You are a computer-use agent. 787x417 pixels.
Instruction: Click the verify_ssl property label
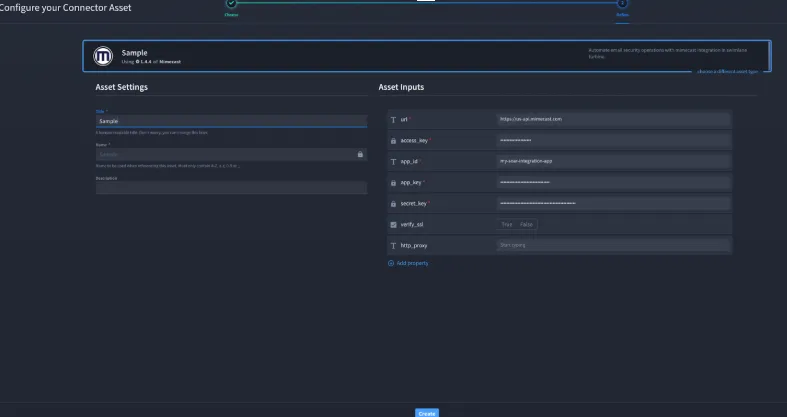click(412, 225)
